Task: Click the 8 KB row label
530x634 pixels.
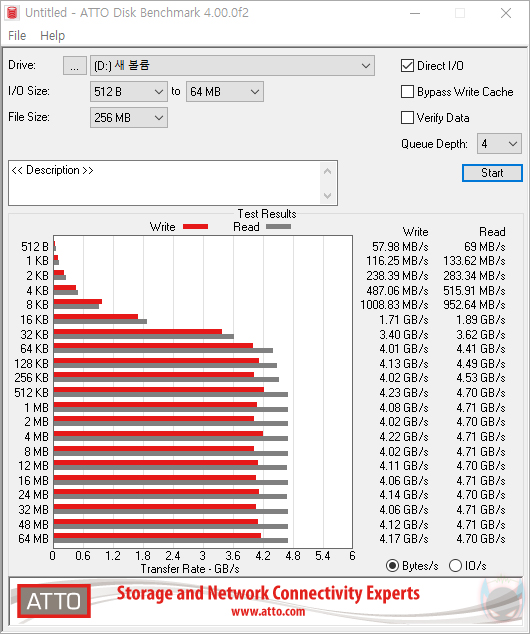Action: click(x=37, y=304)
